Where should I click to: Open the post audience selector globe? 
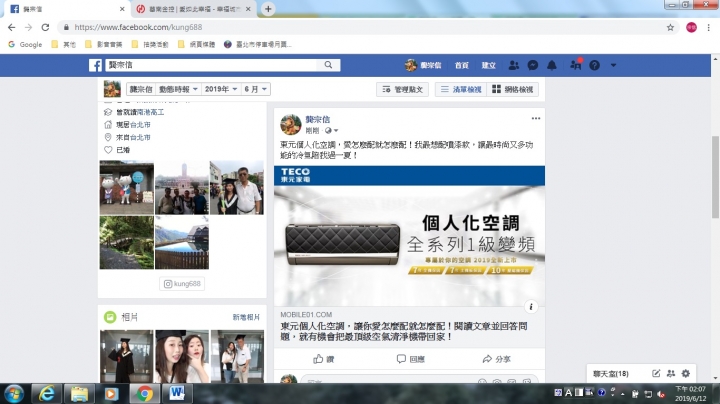(x=331, y=130)
